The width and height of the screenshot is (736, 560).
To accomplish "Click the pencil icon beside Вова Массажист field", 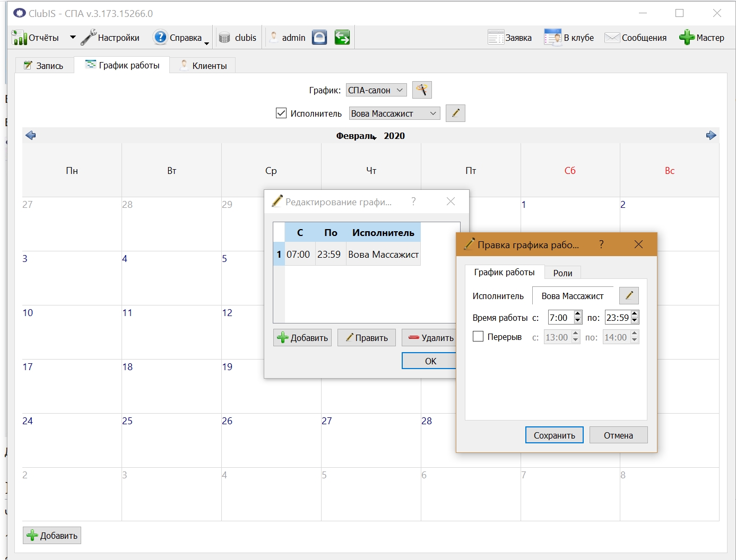I will click(x=629, y=296).
